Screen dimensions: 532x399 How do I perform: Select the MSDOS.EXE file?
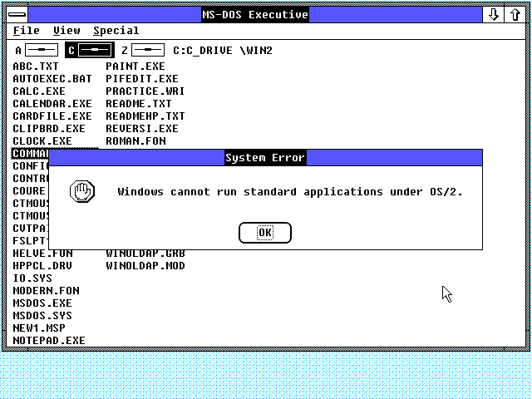42,303
